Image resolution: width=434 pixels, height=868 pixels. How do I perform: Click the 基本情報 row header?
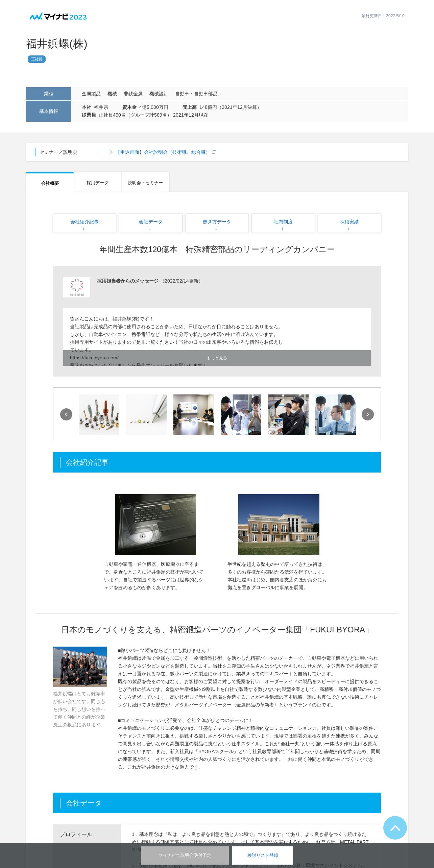[x=48, y=111]
